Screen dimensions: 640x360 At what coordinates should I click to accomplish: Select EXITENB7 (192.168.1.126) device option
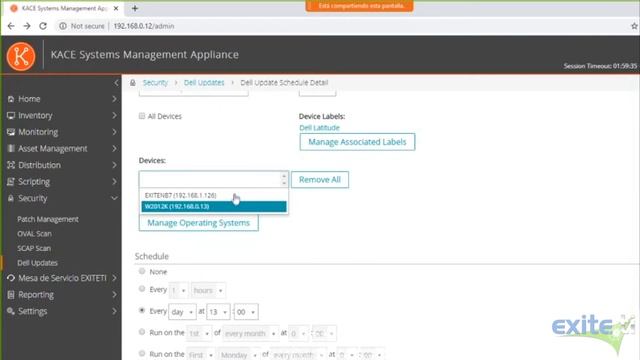213,196
